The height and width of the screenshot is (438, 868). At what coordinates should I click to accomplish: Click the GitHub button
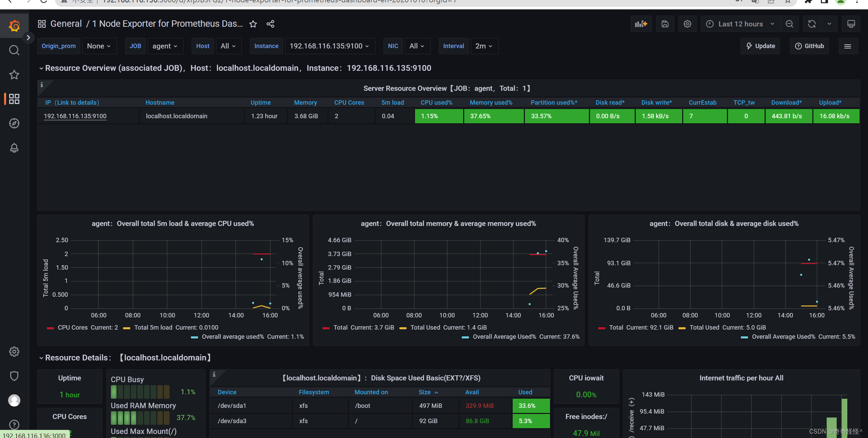809,46
